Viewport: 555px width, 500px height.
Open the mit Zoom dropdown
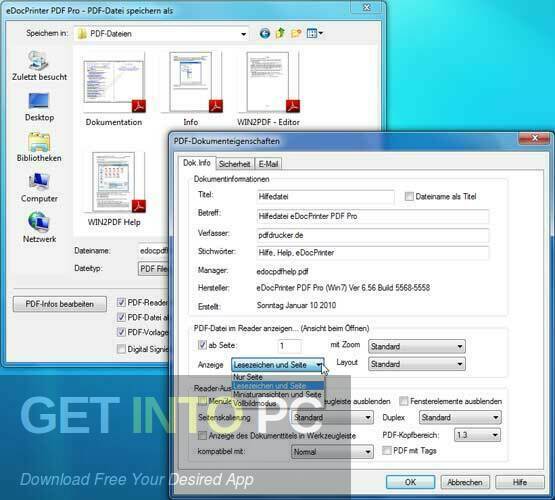tap(417, 346)
